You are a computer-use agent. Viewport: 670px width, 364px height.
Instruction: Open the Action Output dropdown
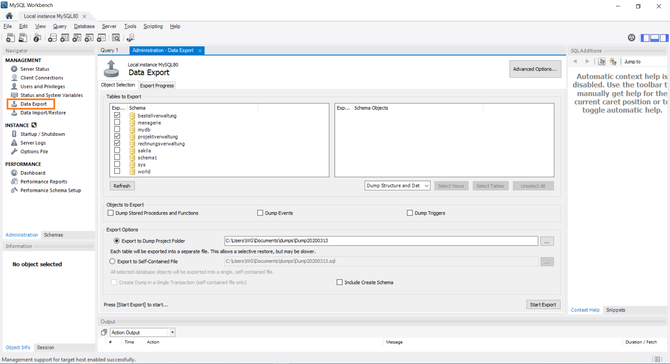click(x=143, y=332)
